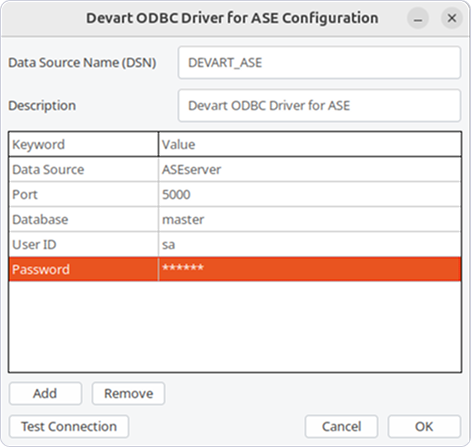The width and height of the screenshot is (471, 447).
Task: Click the Test Connection button
Action: click(69, 426)
